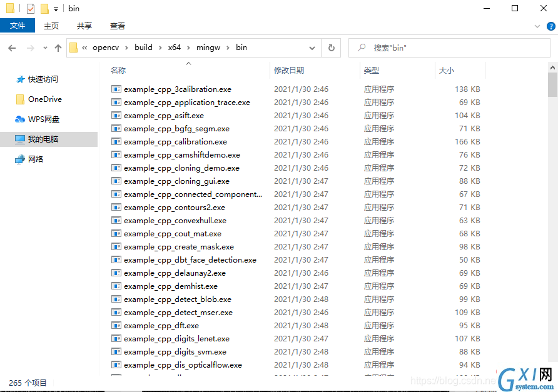Click the scrollbar up arrow
The height and width of the screenshot is (392, 558).
click(x=552, y=68)
